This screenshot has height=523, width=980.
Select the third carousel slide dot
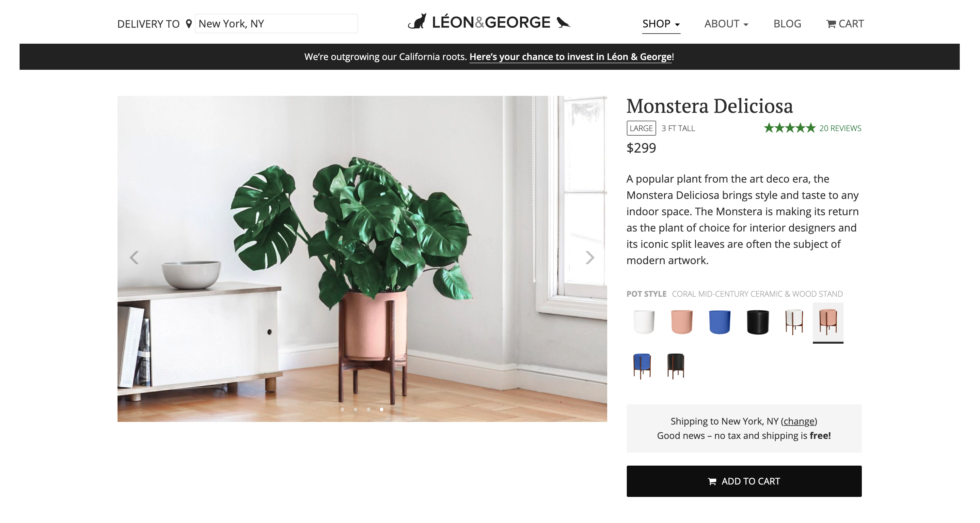pyautogui.click(x=368, y=409)
